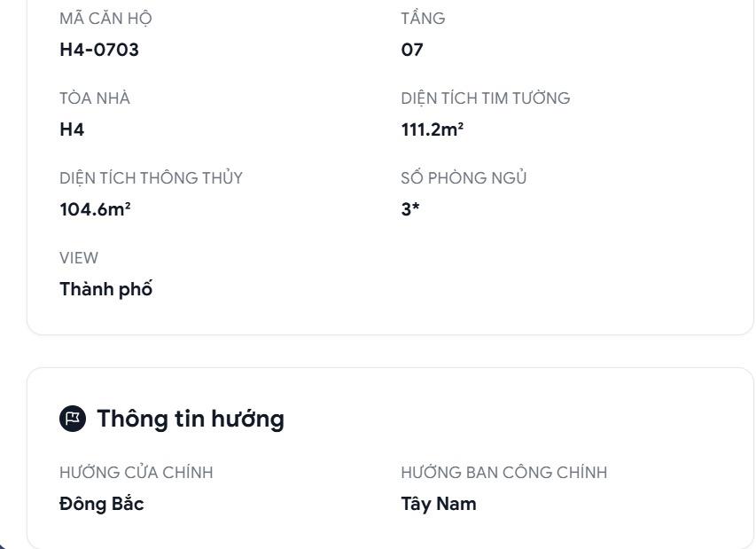
Task: Select the bedroom count value 3*
Action: click(410, 209)
